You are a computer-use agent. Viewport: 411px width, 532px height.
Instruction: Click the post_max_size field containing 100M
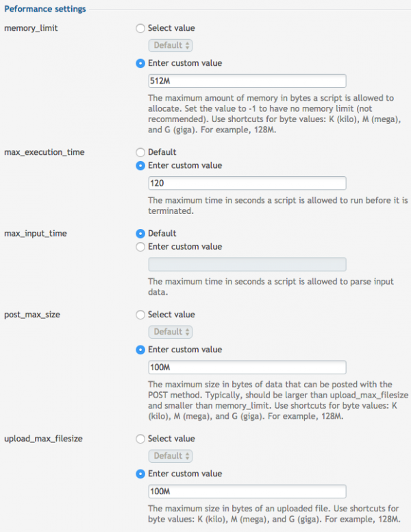coord(247,367)
